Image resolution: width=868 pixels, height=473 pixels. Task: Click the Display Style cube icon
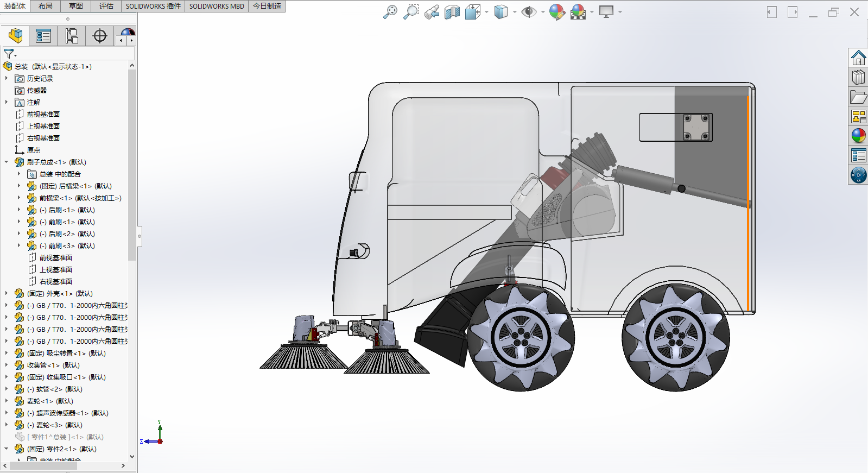coord(500,12)
